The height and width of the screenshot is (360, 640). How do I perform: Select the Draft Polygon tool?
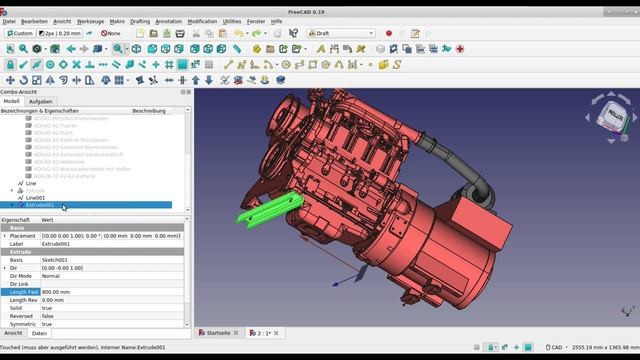pos(326,64)
